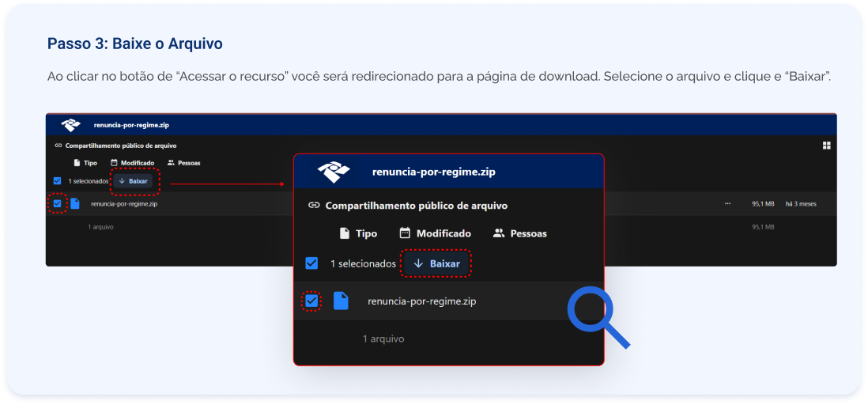Click the small Modificado filter in the background toolbar
The image size is (868, 405).
pyautogui.click(x=132, y=163)
